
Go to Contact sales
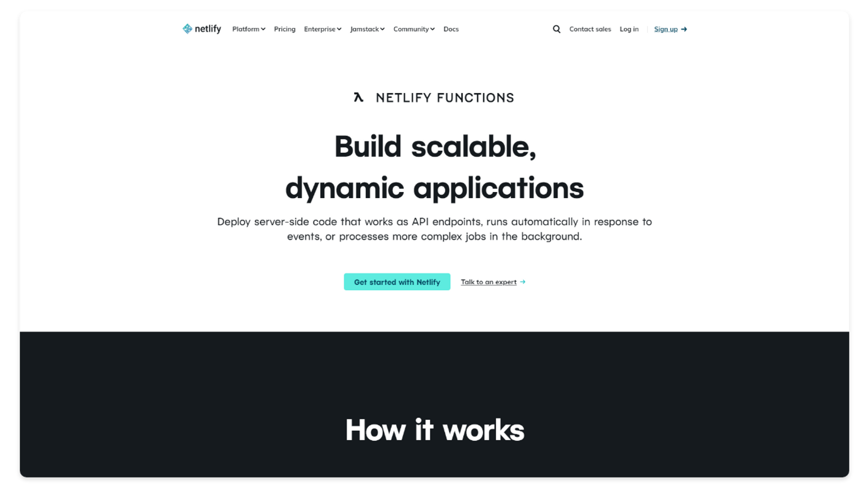click(590, 29)
